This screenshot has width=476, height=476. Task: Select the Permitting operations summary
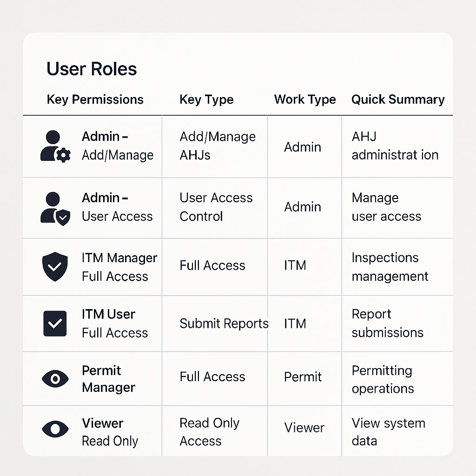coord(383,379)
